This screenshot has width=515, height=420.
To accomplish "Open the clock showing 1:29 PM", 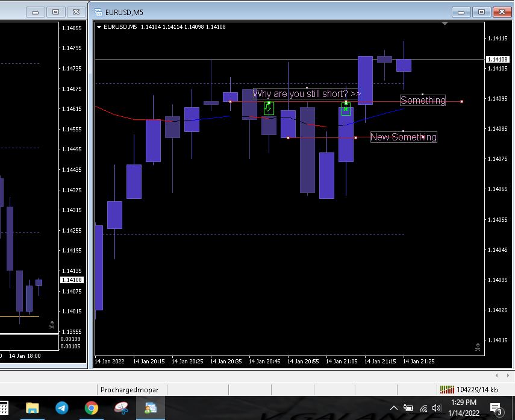I will [x=463, y=408].
